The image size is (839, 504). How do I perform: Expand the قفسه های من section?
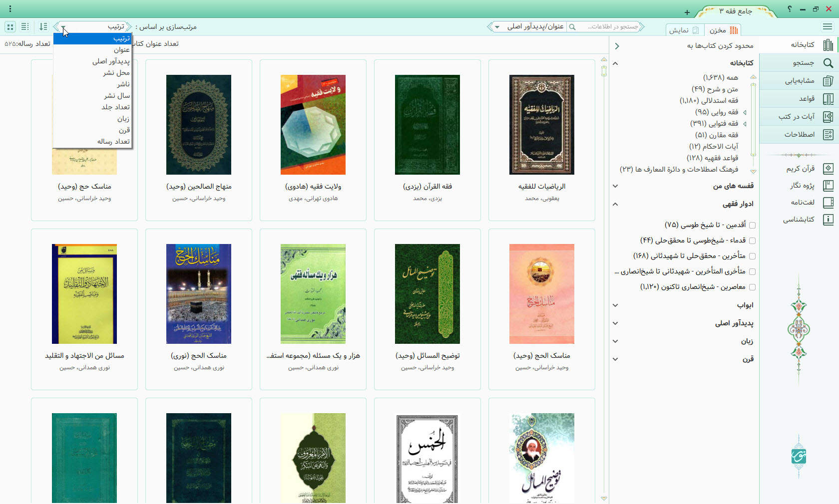coord(615,186)
